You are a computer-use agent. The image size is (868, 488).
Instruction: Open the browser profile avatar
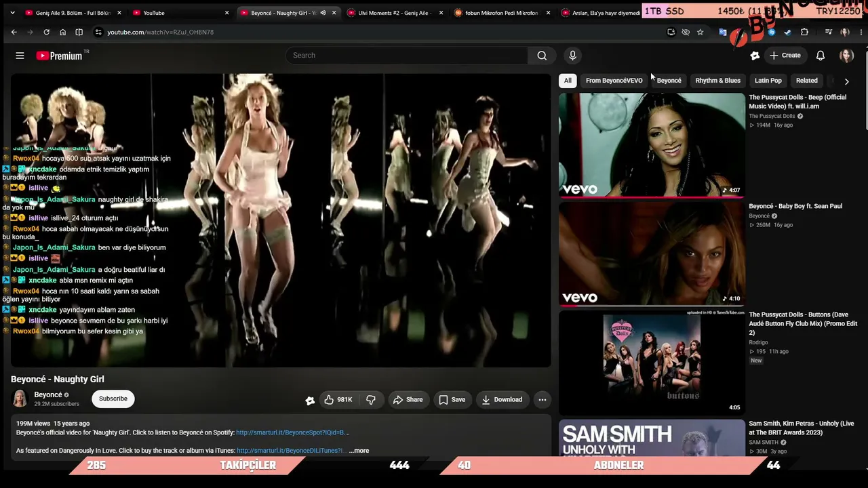[x=844, y=32]
